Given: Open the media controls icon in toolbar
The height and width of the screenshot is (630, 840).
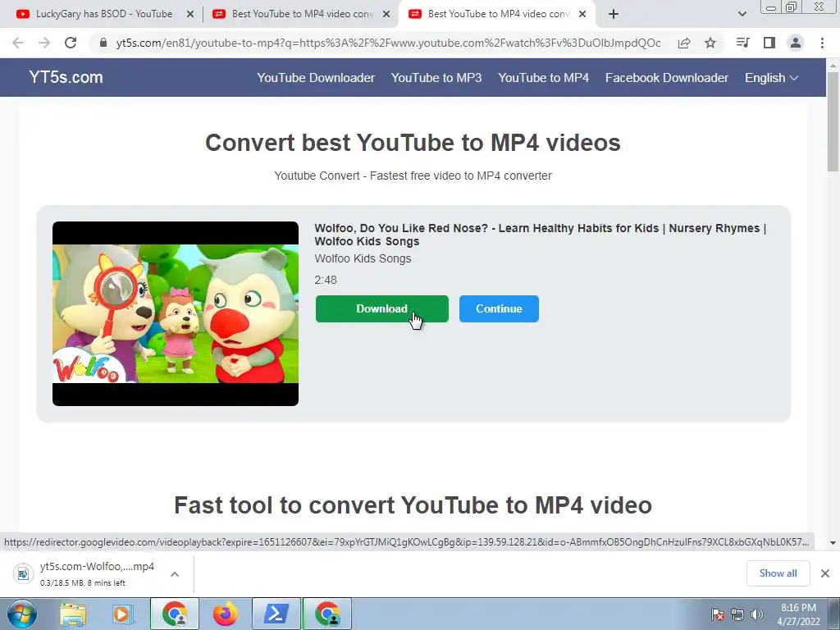Looking at the screenshot, I should (x=742, y=43).
